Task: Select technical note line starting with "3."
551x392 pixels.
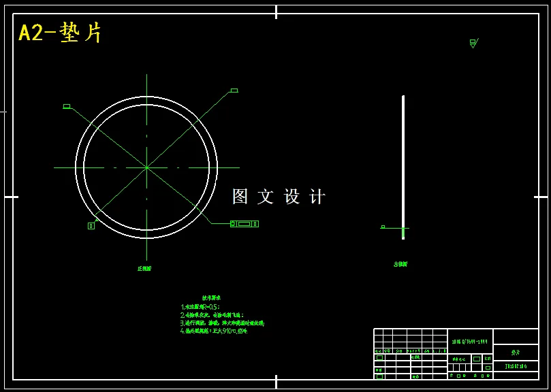Action: [x=223, y=323]
